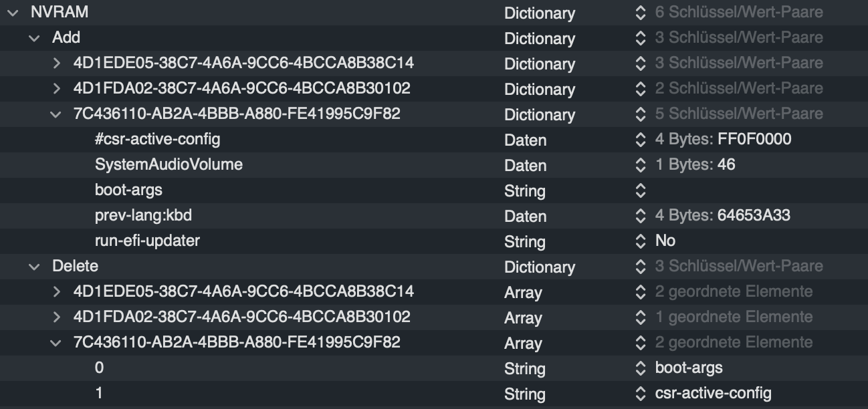Image resolution: width=868 pixels, height=409 pixels.
Task: Select the #csr-active-config key
Action: click(x=157, y=140)
